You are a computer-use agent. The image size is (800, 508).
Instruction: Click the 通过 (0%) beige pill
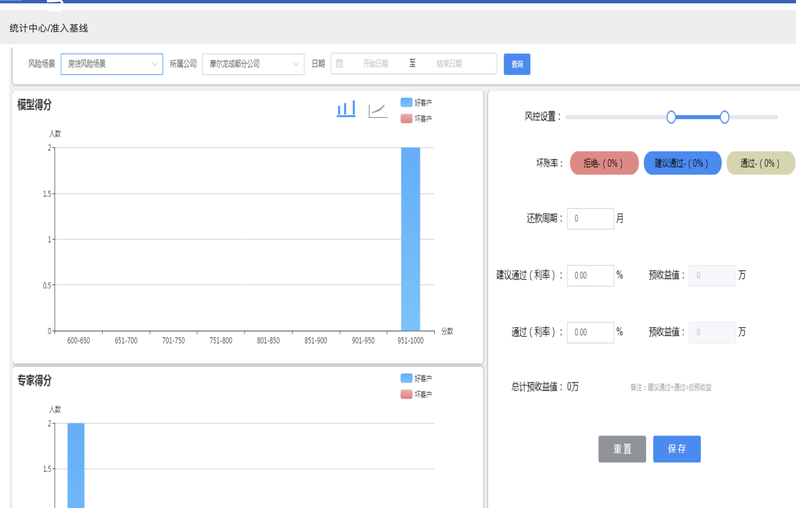click(x=760, y=163)
